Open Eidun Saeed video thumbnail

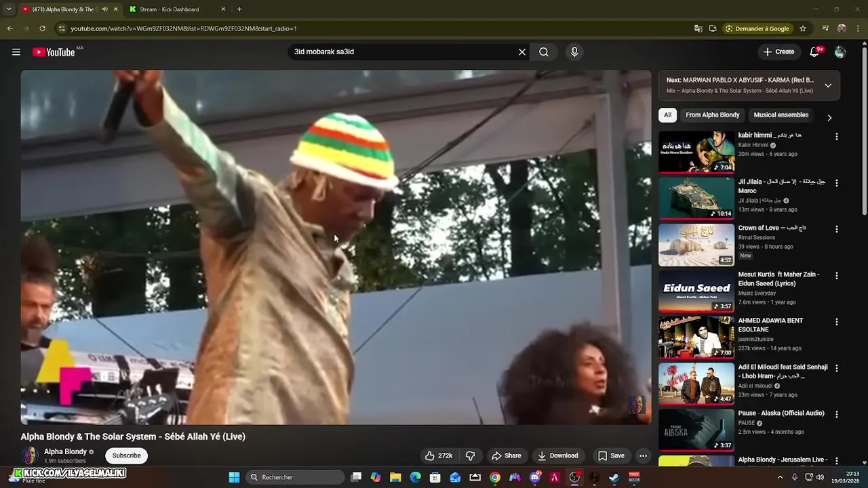pos(696,291)
